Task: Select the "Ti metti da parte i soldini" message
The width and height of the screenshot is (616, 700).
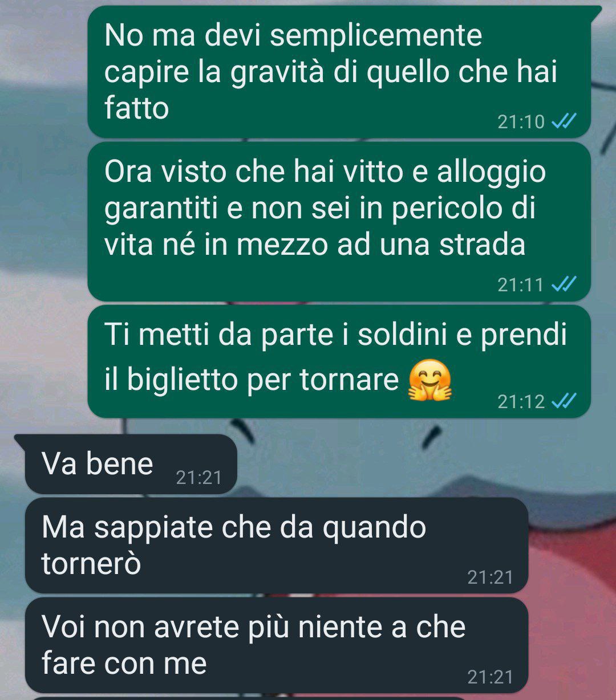Action: tap(339, 361)
